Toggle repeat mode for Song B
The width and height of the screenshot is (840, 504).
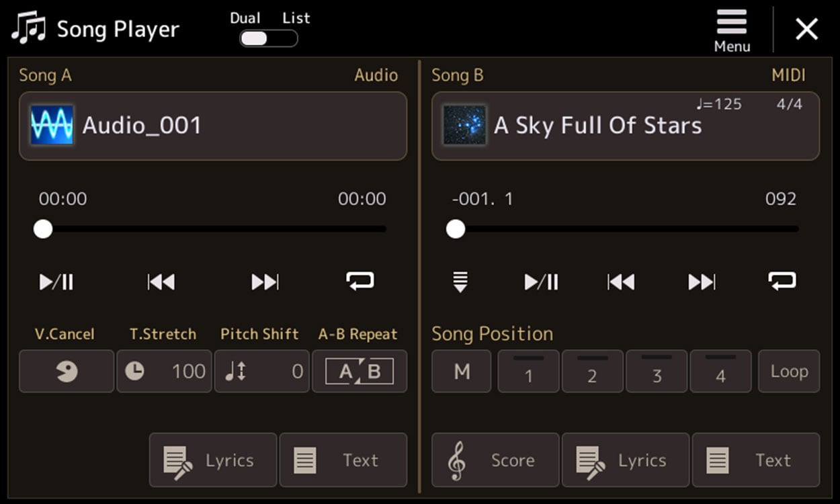click(782, 282)
